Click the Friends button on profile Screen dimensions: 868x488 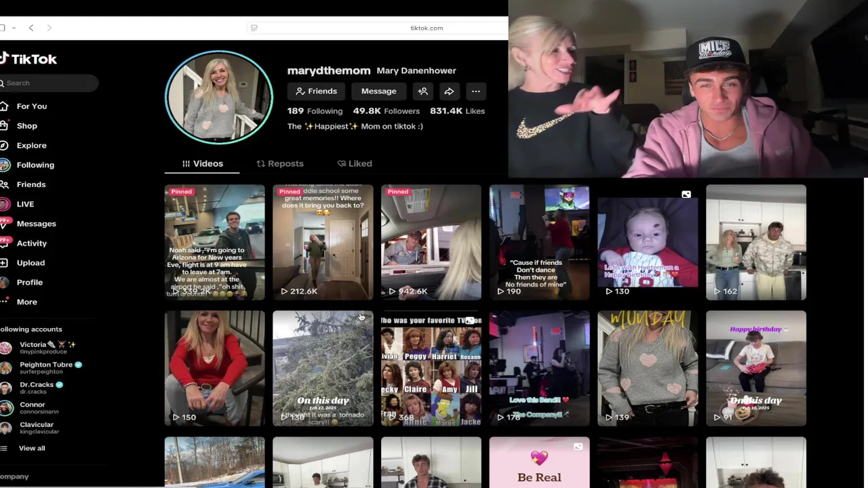point(317,91)
